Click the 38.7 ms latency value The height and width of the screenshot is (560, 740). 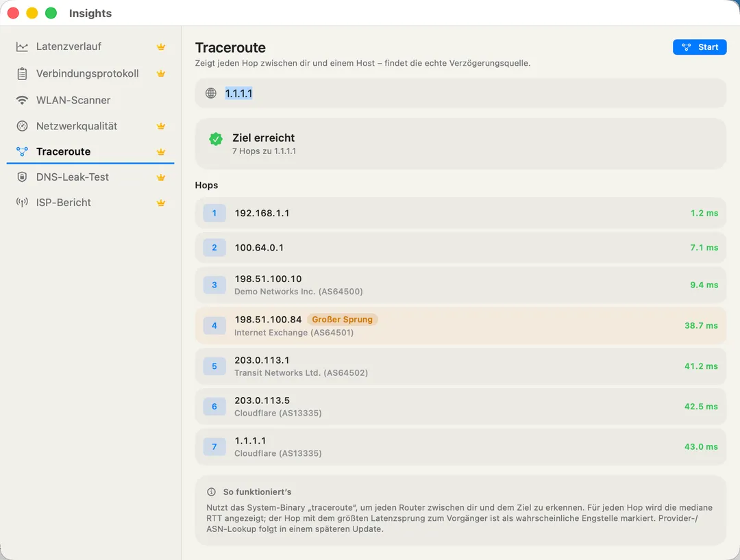(702, 326)
